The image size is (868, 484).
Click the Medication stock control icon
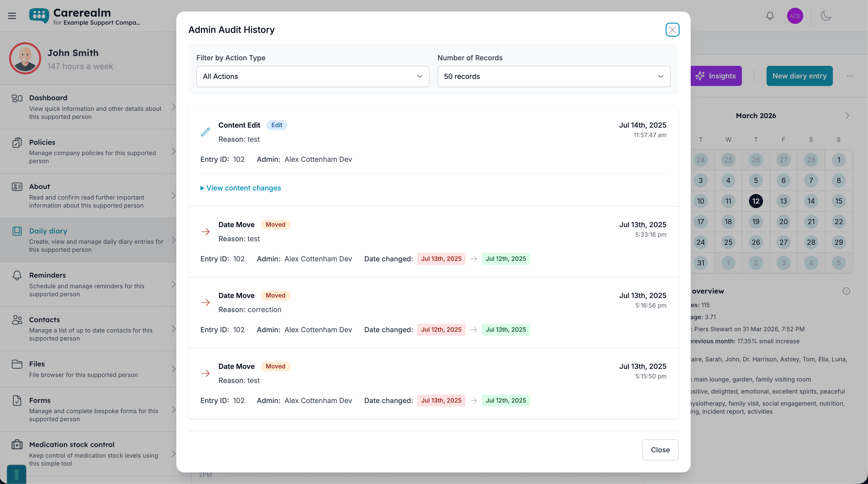coord(17,445)
